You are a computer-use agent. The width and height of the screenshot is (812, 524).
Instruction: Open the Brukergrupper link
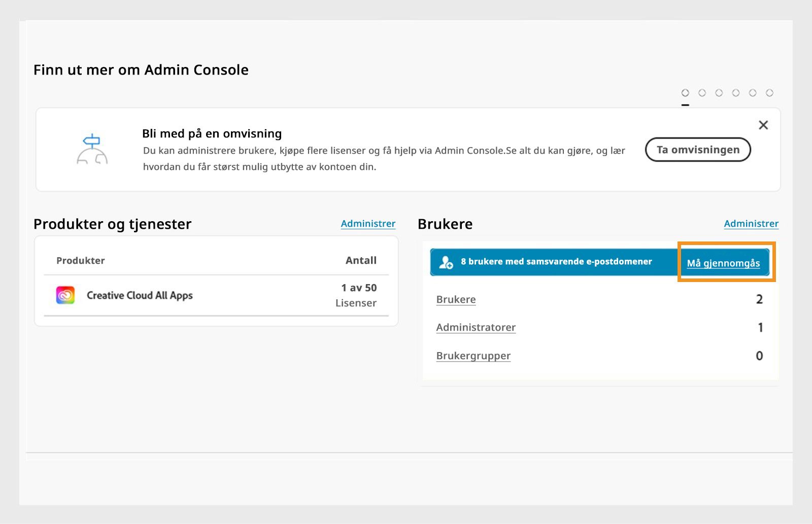click(473, 356)
